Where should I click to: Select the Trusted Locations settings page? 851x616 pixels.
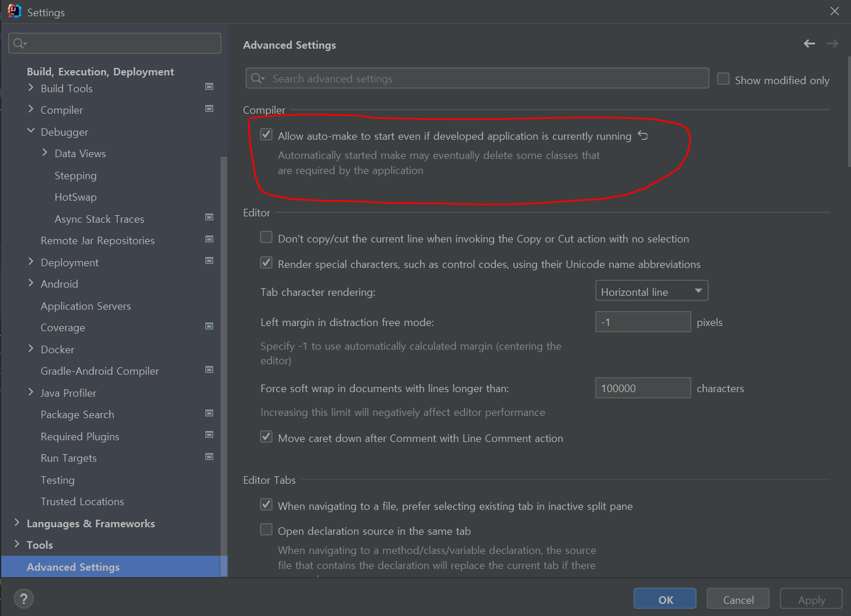[x=82, y=501]
